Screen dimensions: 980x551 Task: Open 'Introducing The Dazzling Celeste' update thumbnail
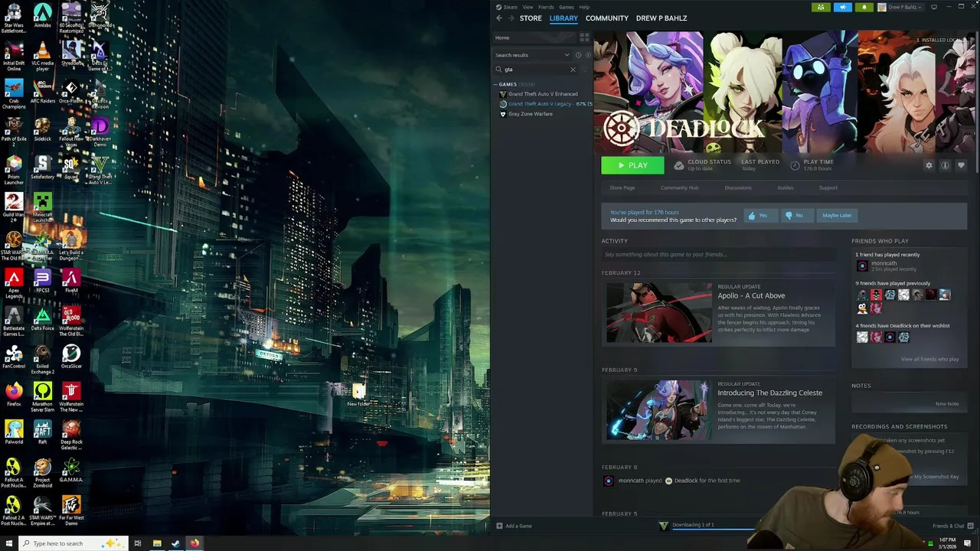tap(658, 410)
